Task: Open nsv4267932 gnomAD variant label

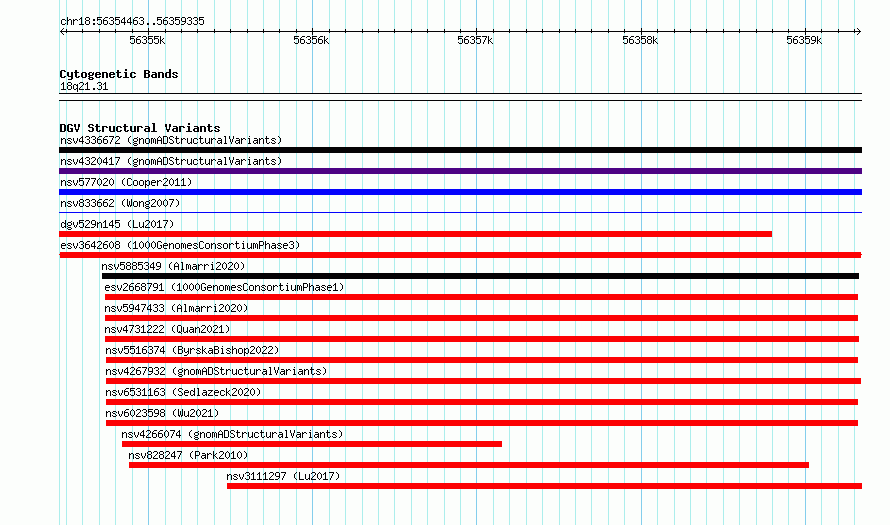Action: (216, 371)
